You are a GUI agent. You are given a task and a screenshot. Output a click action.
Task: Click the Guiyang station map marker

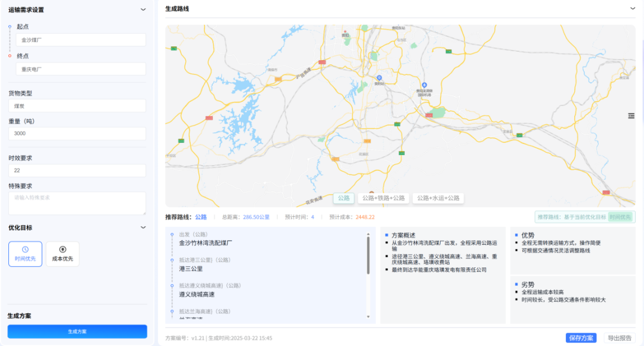click(379, 78)
